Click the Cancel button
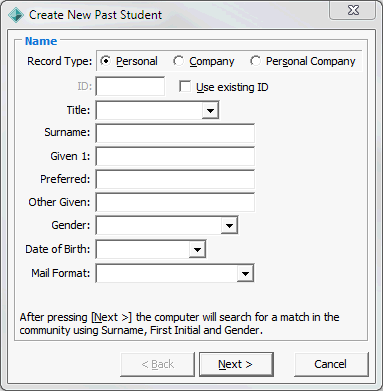The width and height of the screenshot is (383, 391). coord(331,364)
